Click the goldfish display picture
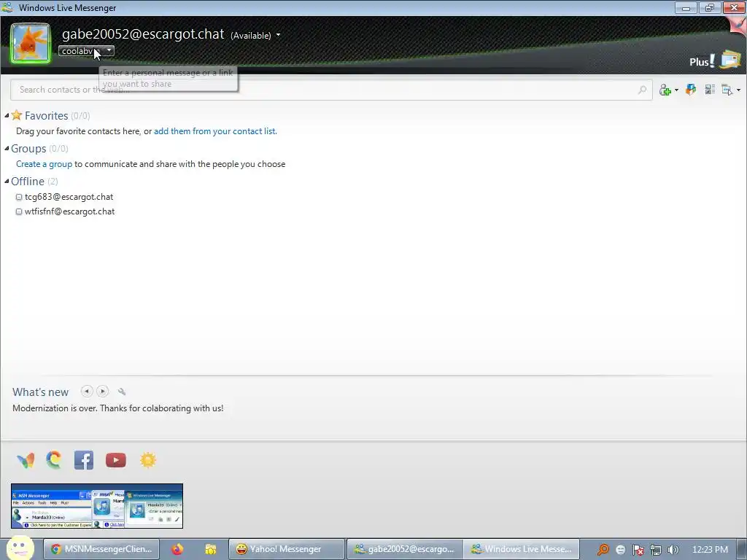747x560 pixels. (31, 43)
